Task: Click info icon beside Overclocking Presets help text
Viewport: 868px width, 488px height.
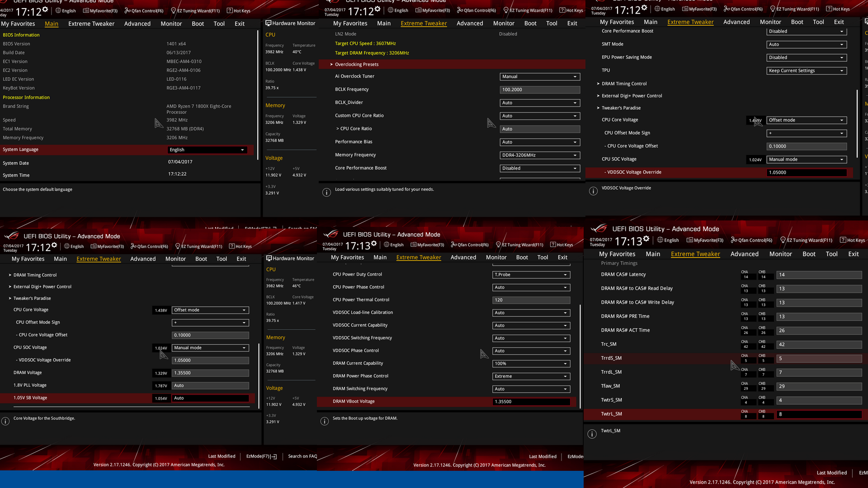Action: pyautogui.click(x=326, y=192)
